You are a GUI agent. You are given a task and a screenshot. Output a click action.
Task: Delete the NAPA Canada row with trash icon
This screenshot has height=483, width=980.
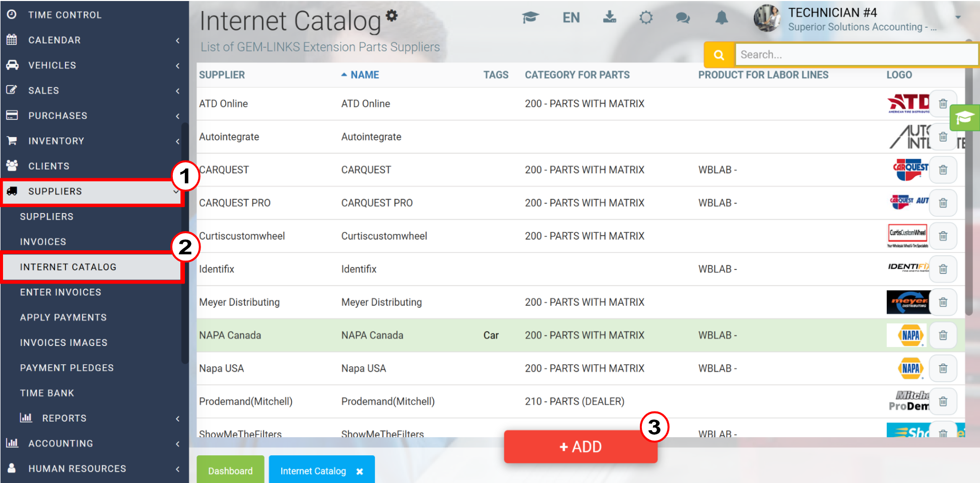[x=943, y=335]
